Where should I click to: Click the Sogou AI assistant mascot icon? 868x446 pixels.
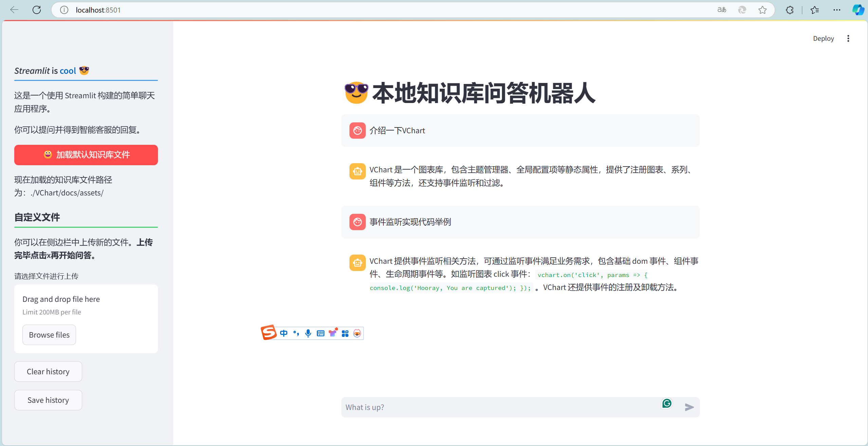[357, 333]
